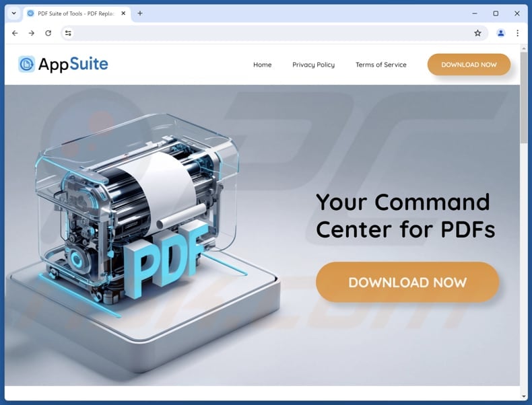Minimize the Chrome window
Viewport: 532px width, 405px height.
[x=475, y=13]
